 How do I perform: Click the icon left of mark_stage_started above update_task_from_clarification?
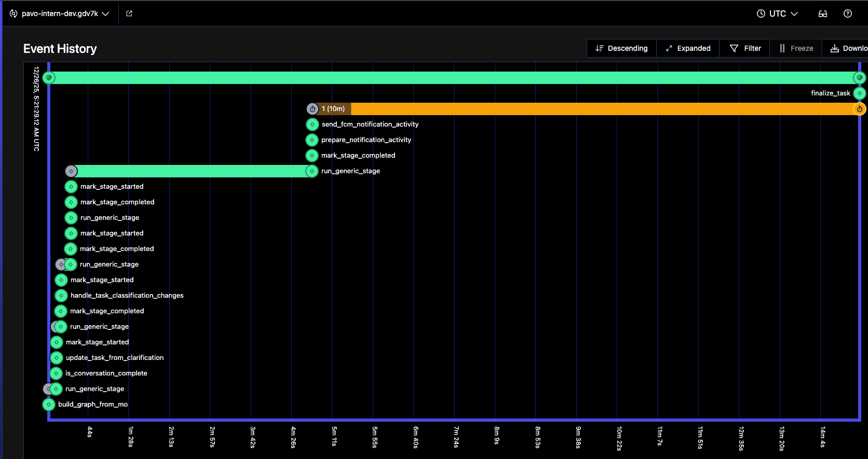click(57, 342)
